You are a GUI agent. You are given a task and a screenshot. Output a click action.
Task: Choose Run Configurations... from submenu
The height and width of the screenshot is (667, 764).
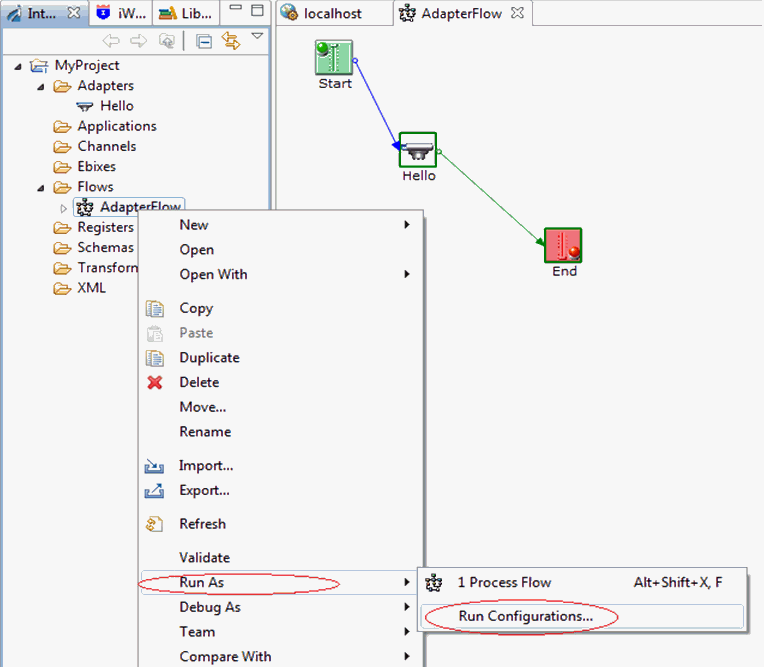[582, 616]
